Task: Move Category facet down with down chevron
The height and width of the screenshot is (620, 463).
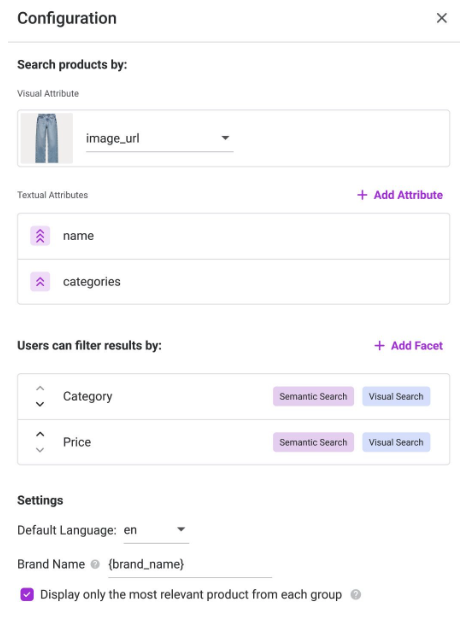Action: pos(40,404)
